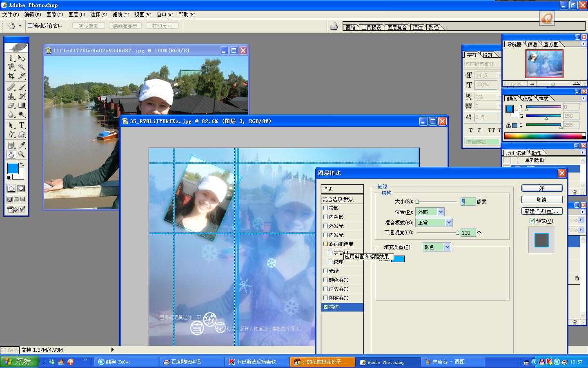Enable the 光泽 checkbox

coord(326,271)
